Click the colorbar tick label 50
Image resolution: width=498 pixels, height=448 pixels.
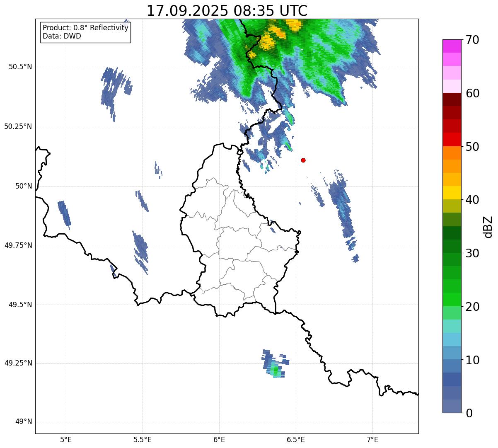point(472,147)
